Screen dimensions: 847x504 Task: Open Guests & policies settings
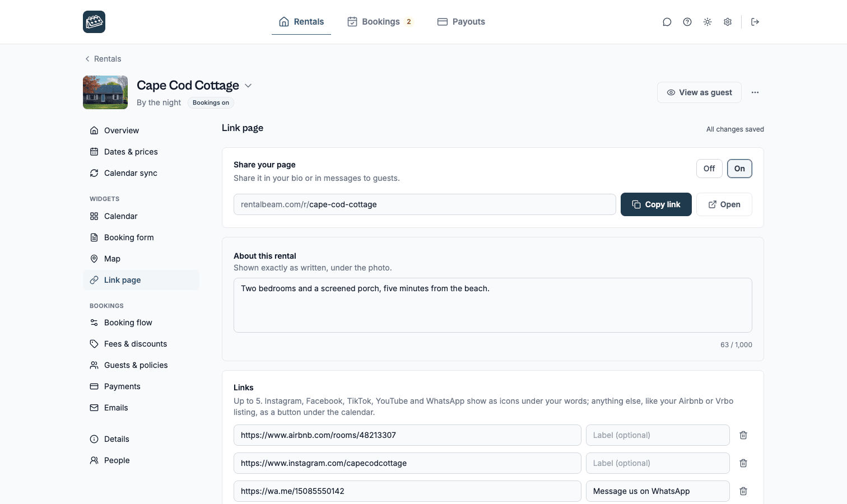[x=141, y=365]
